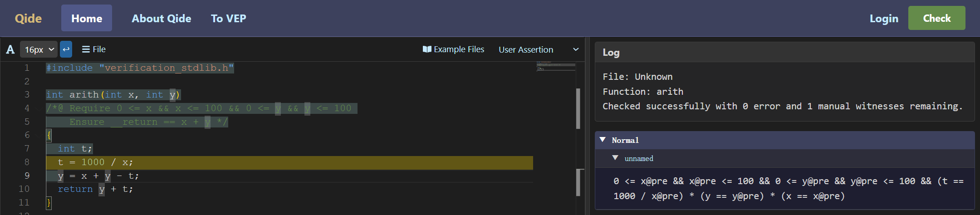Viewport: 980px width, 215px height.
Task: Switch to the Home tab
Action: (87, 19)
